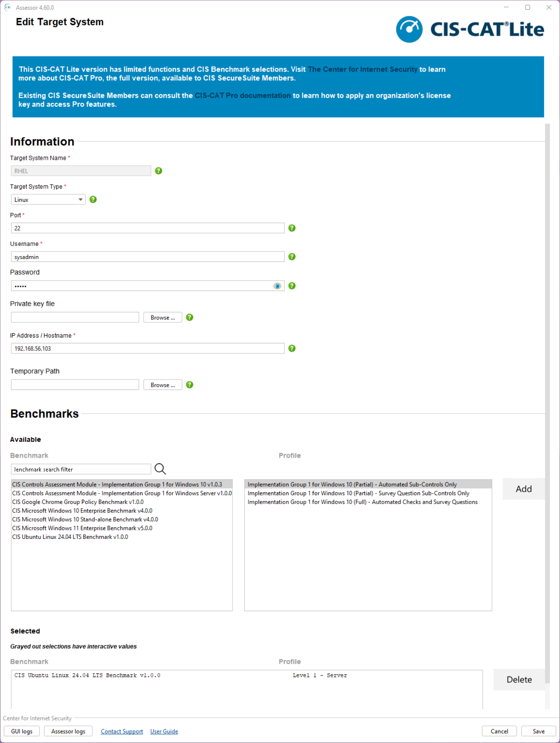560x743 pixels.
Task: Click the IP Address / Hostname field
Action: (x=147, y=348)
